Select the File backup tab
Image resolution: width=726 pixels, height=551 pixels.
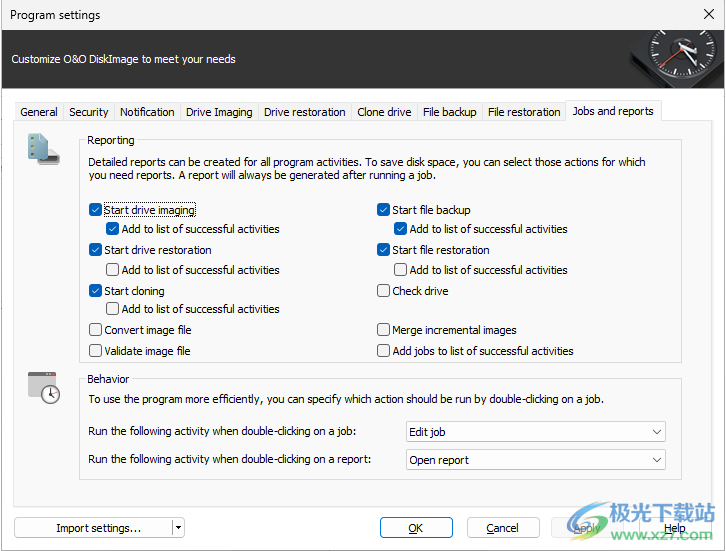[x=450, y=112]
